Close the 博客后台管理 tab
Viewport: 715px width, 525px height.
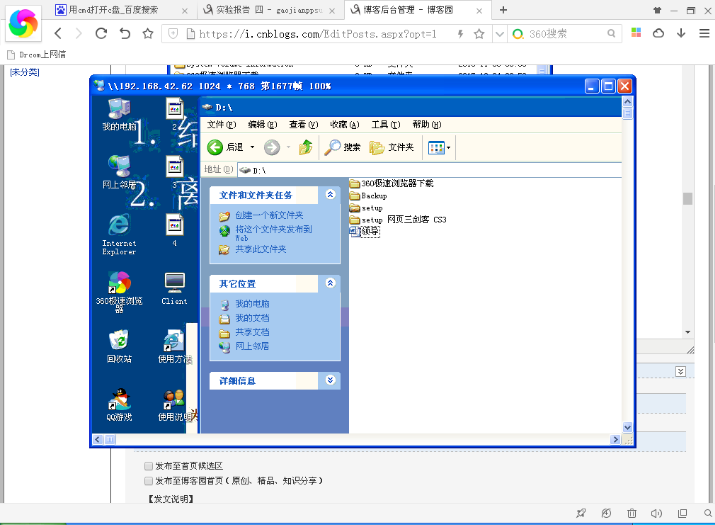479,10
